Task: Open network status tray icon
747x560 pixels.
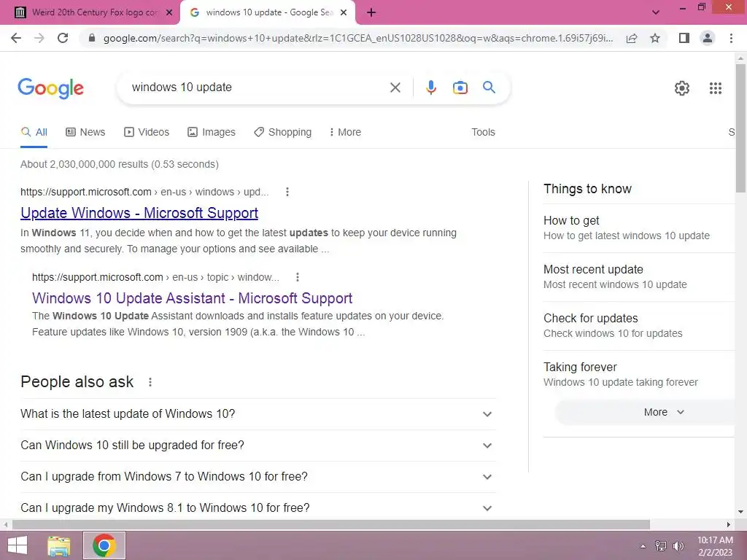Action: pos(660,546)
